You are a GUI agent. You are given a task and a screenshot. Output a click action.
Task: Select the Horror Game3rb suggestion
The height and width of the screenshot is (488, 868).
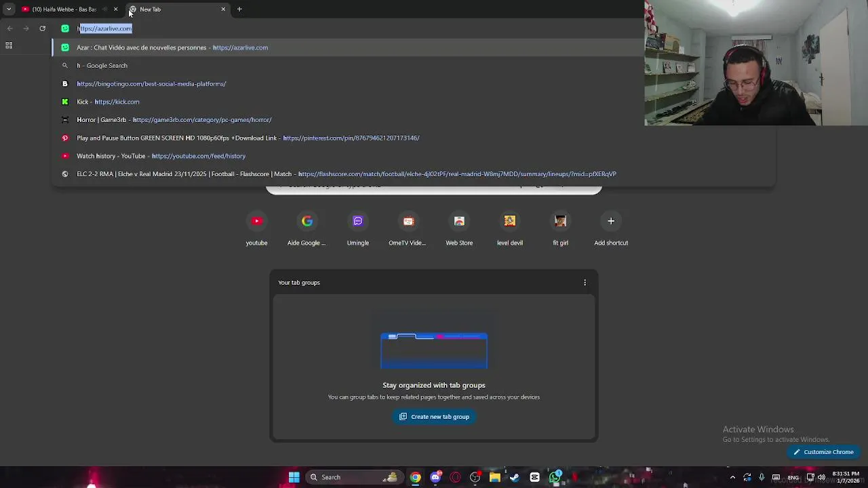click(x=347, y=120)
